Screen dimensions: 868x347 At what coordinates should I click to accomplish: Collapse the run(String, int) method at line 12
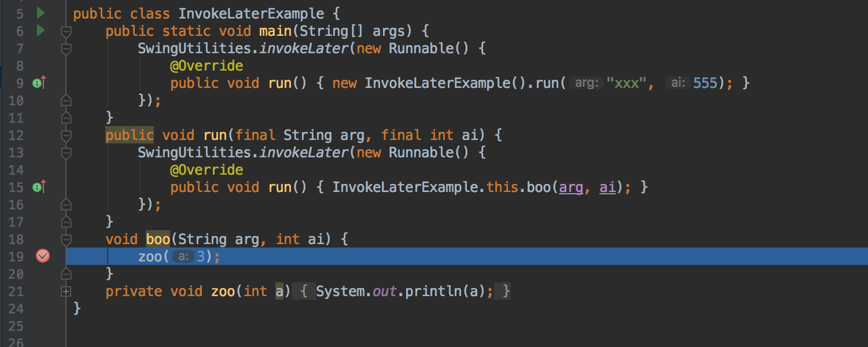click(66, 135)
